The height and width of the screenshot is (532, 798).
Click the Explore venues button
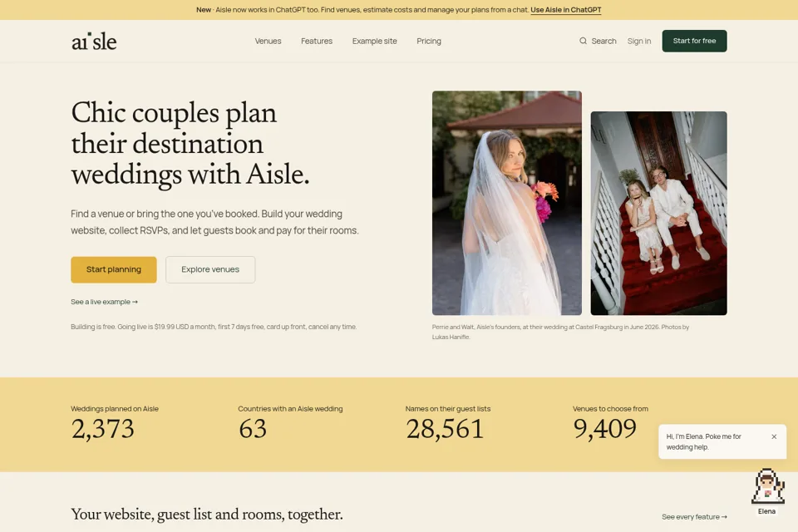click(210, 269)
